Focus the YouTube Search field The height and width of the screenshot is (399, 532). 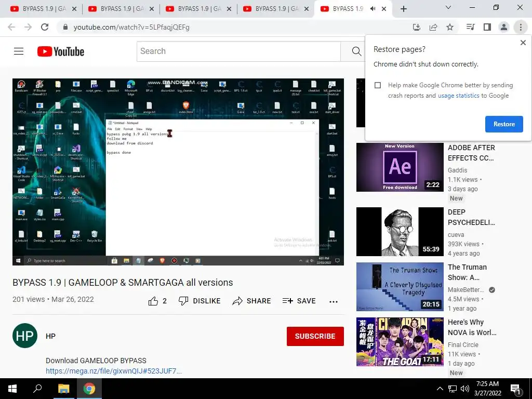238,51
